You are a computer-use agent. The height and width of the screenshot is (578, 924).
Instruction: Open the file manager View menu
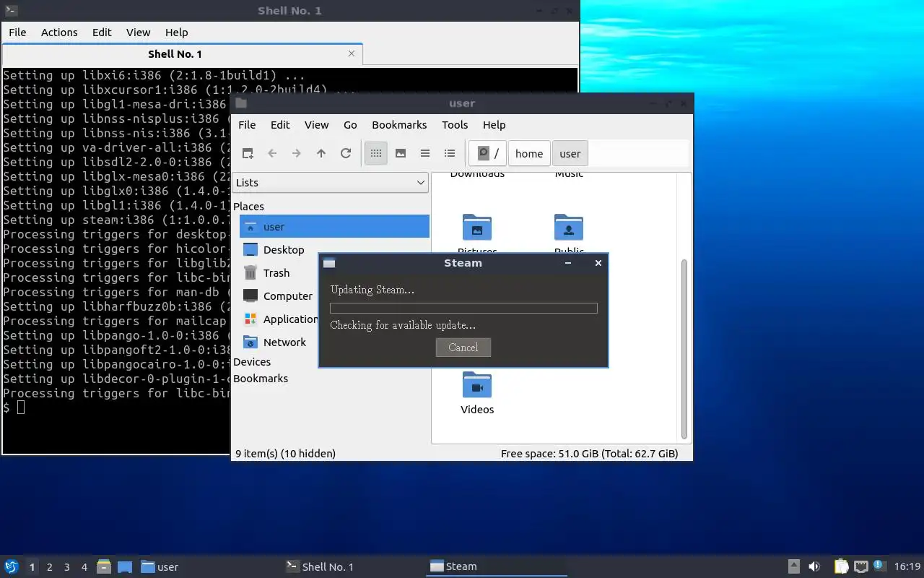click(316, 125)
